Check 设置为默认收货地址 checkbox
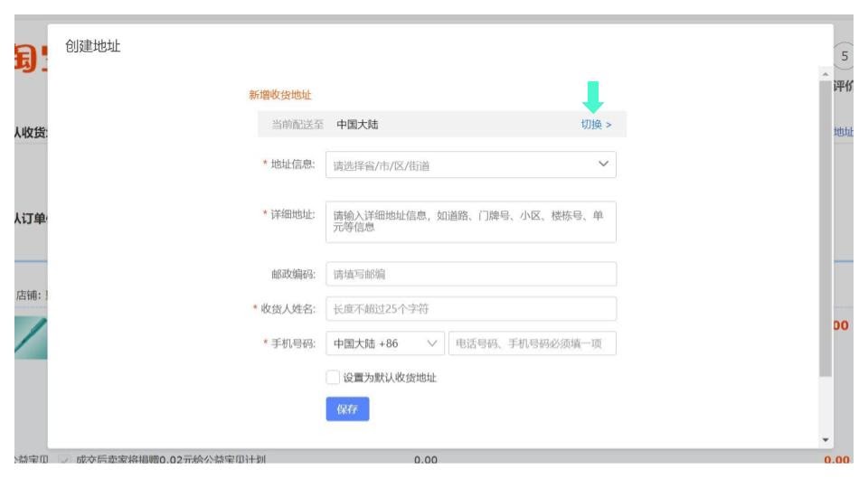 [x=333, y=378]
